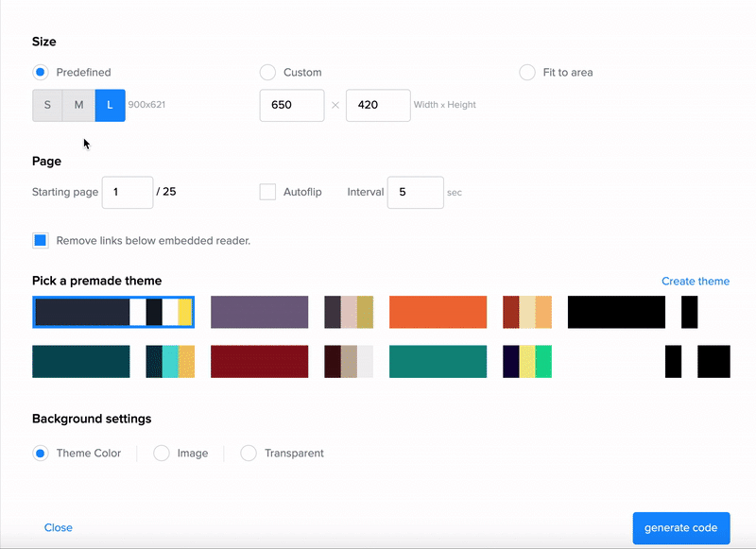Select the teal green premade theme swatch
Screen dimensions: 756x549
(438, 362)
